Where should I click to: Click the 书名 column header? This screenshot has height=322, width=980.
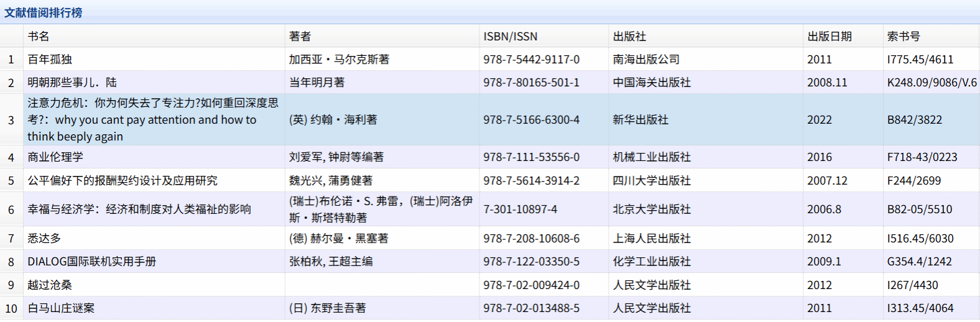tap(39, 37)
